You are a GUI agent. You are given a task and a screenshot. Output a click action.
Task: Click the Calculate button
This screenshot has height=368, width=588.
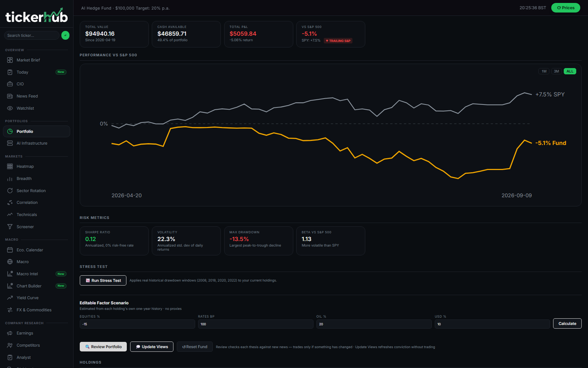[x=567, y=323]
